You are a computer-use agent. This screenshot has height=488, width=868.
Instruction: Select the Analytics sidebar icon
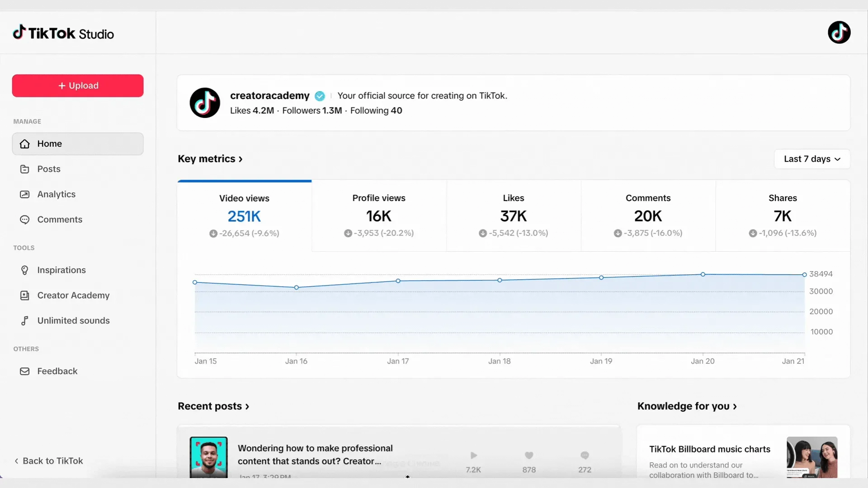[25, 194]
